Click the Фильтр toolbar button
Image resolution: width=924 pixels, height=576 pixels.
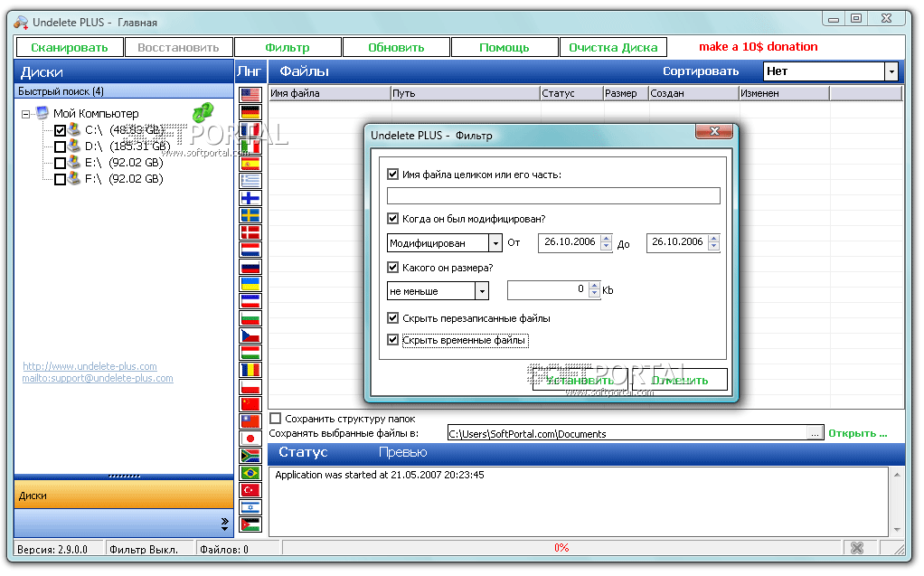click(x=288, y=47)
